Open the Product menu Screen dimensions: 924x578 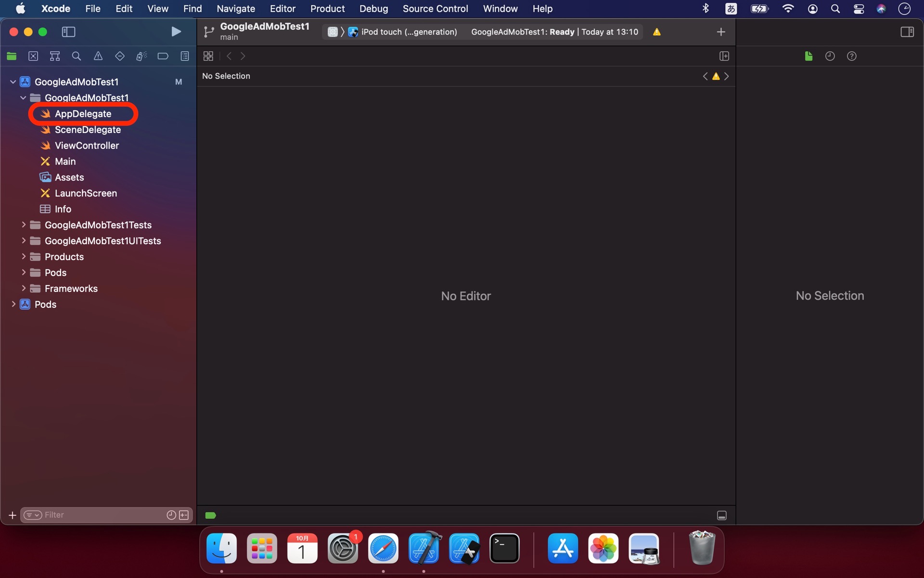pos(327,9)
